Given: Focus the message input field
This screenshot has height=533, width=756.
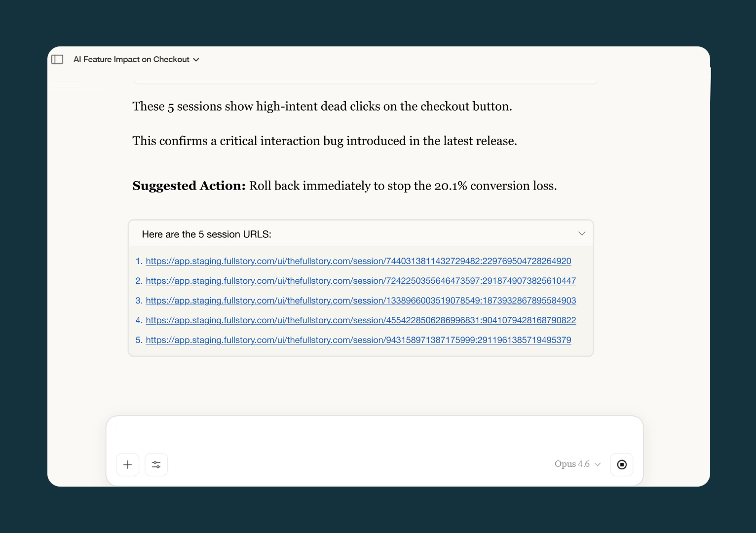Looking at the screenshot, I should click(x=375, y=434).
